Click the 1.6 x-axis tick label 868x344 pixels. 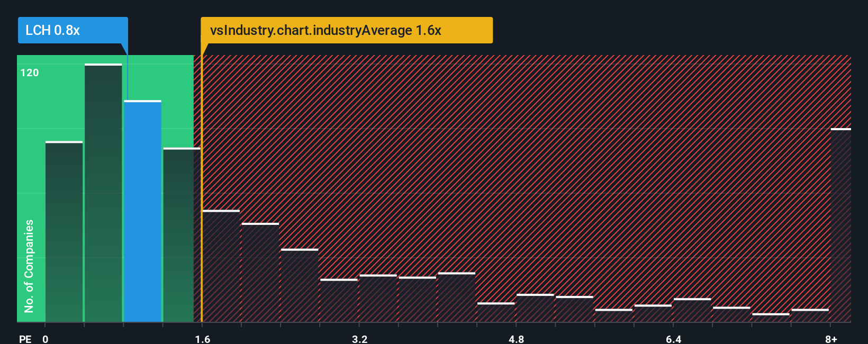203,339
